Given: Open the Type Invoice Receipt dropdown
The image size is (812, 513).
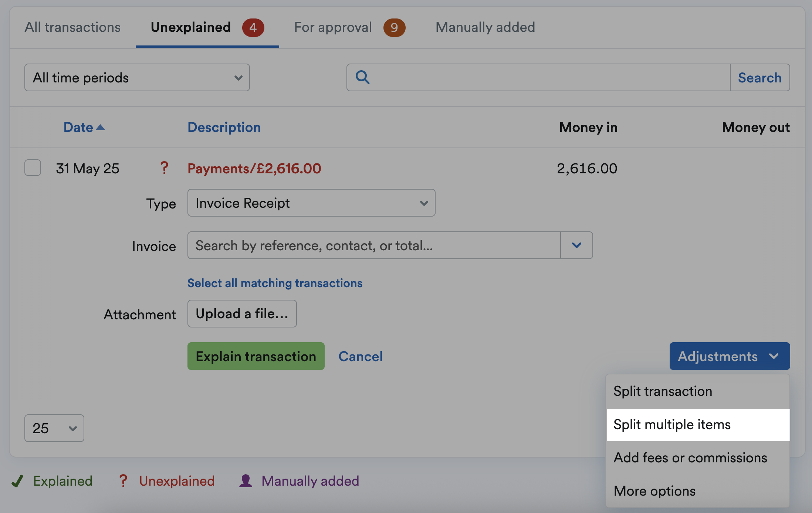Looking at the screenshot, I should pos(311,203).
